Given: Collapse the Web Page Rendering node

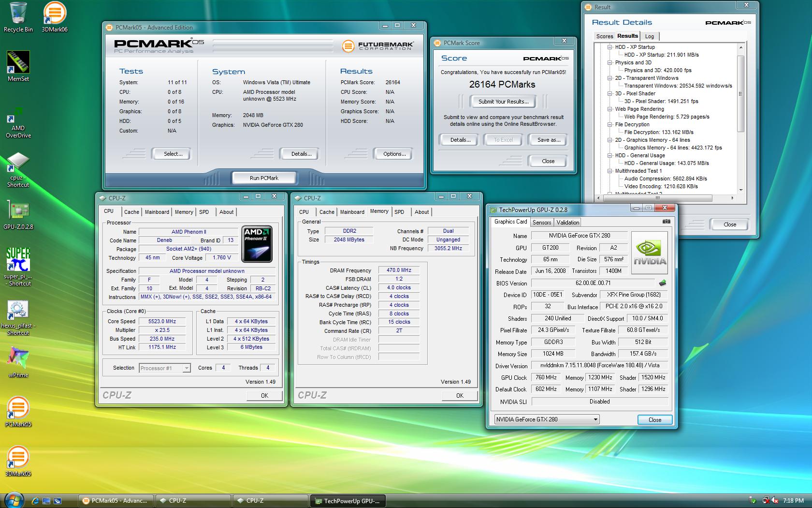Looking at the screenshot, I should pos(610,109).
